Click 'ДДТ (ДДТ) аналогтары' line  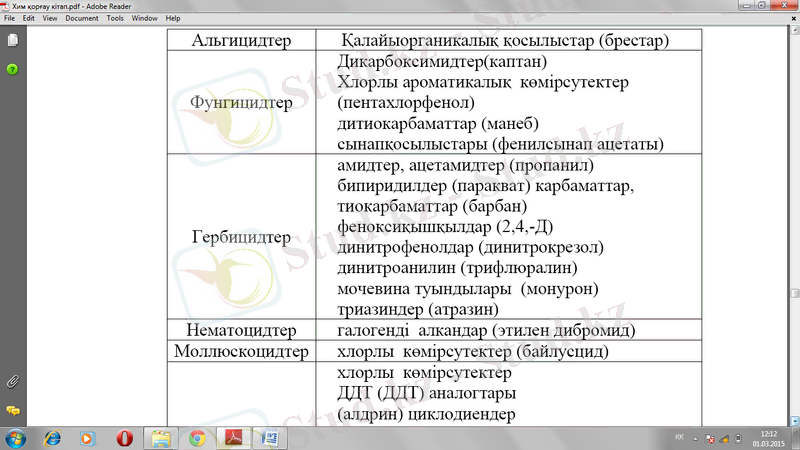click(427, 393)
